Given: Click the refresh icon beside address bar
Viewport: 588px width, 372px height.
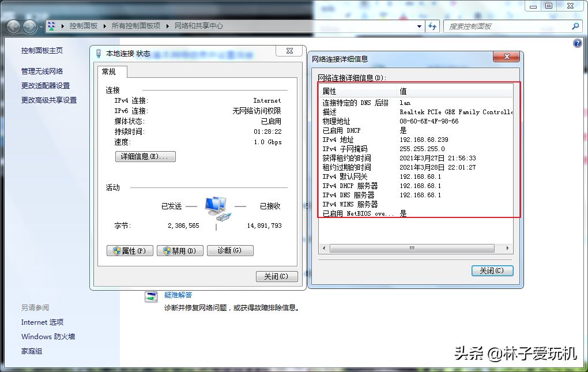Looking at the screenshot, I should click(x=432, y=26).
